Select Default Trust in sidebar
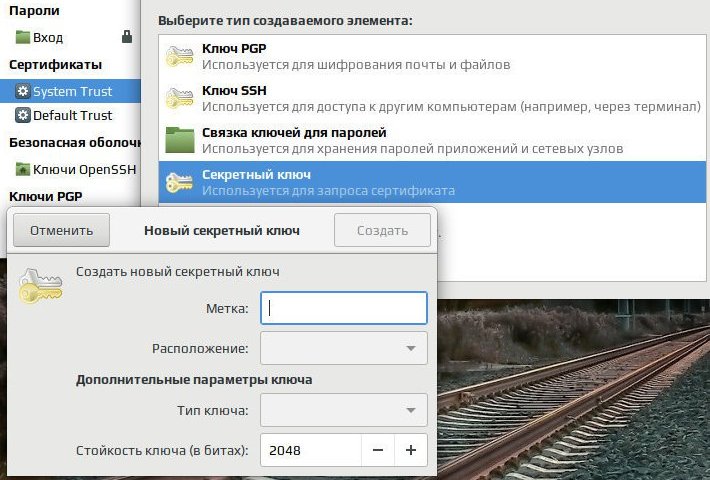 pyautogui.click(x=70, y=115)
